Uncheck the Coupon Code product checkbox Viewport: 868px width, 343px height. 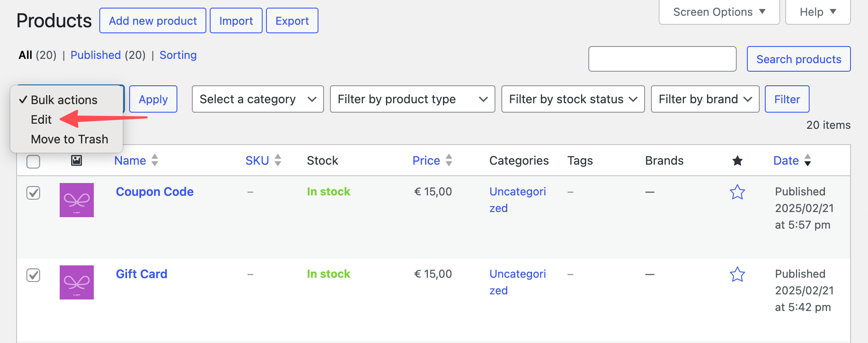coord(33,193)
